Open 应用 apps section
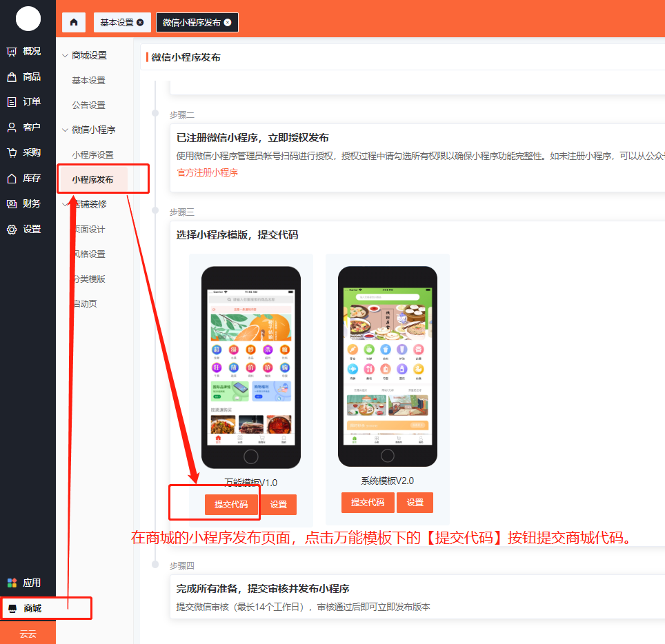The image size is (665, 644). (x=24, y=583)
